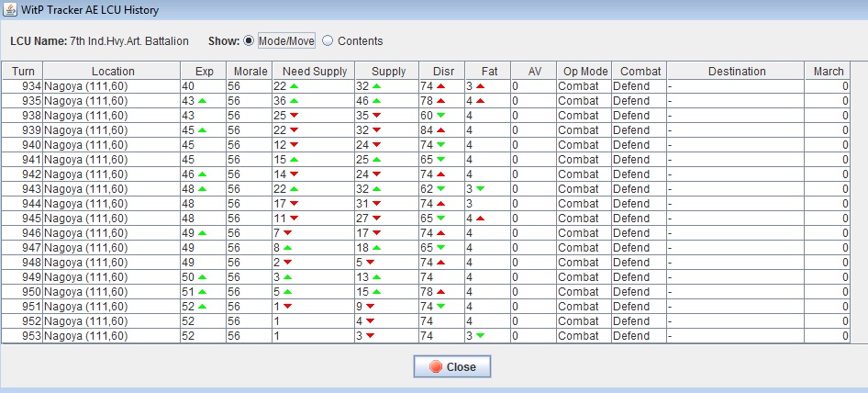This screenshot has width=868, height=393.
Task: Click the Morale column header
Action: click(x=250, y=71)
